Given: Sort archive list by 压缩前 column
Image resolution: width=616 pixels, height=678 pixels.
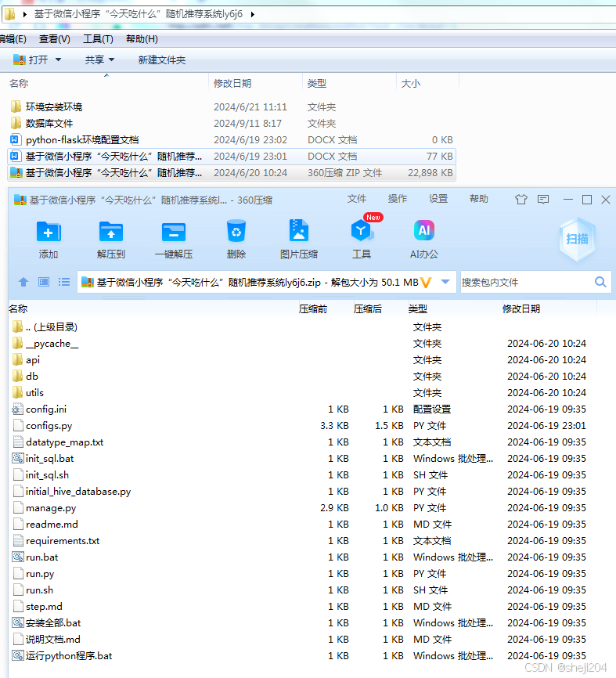Looking at the screenshot, I should tap(313, 308).
